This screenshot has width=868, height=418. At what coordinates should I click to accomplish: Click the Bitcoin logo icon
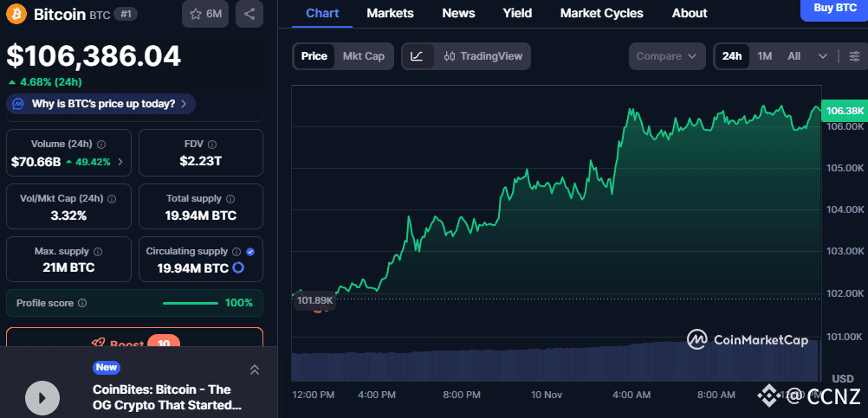[16, 14]
